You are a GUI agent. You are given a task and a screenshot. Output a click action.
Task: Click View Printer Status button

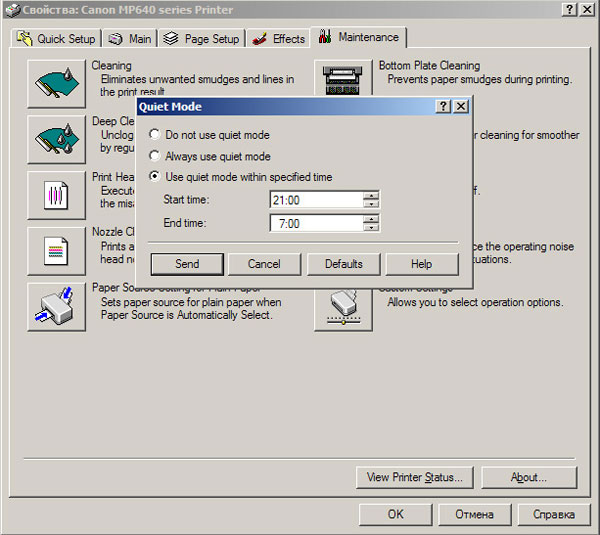click(x=414, y=477)
